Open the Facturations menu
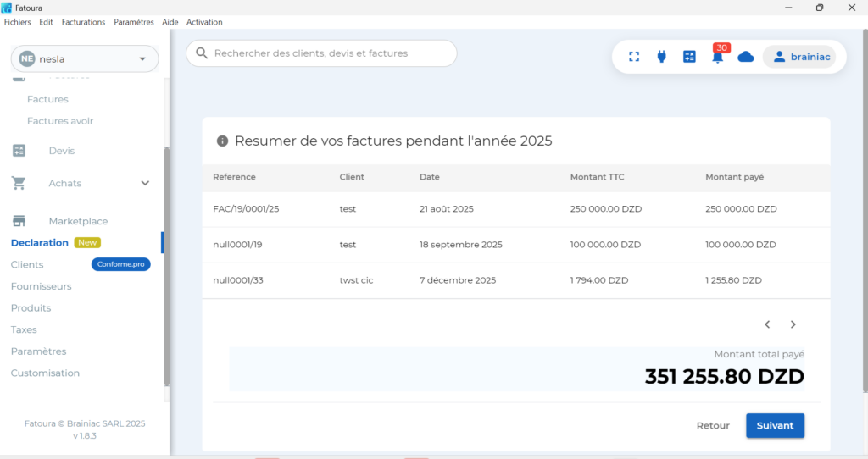This screenshot has height=459, width=868. [x=83, y=22]
